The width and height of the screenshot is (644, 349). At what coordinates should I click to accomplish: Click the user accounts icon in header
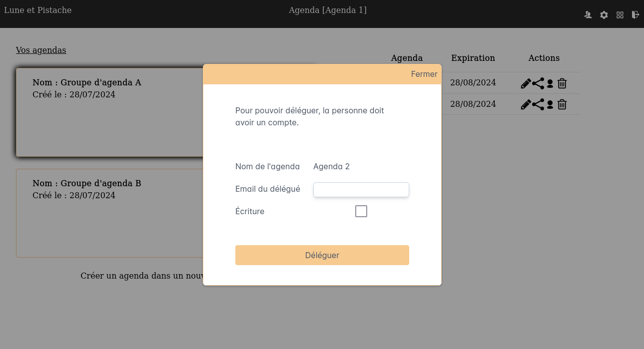(588, 15)
